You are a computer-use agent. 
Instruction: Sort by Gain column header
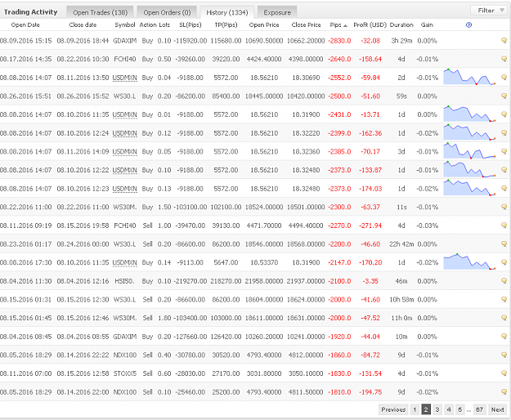click(427, 25)
